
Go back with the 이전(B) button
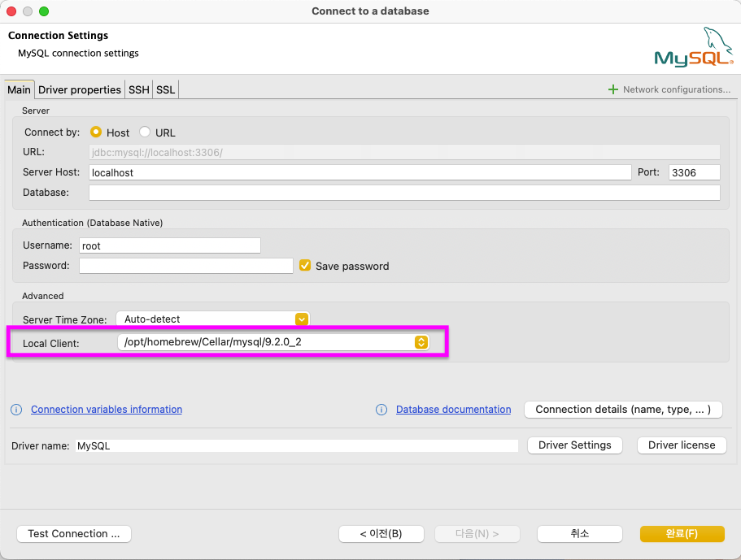tap(381, 533)
